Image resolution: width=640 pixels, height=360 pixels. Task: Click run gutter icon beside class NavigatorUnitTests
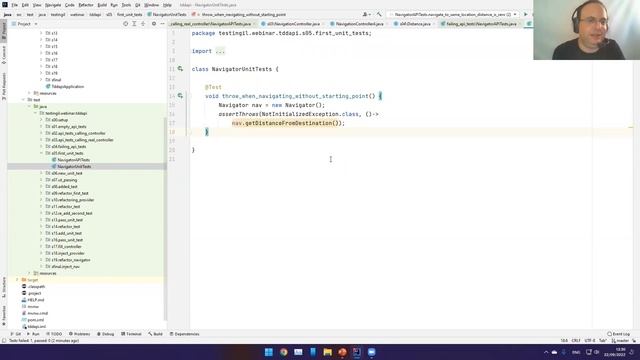tap(180, 69)
